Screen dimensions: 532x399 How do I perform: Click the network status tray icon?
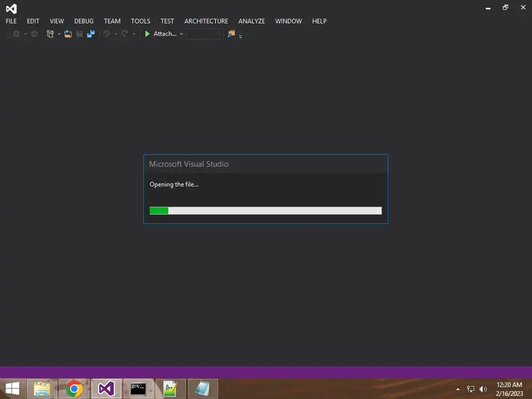(471, 389)
